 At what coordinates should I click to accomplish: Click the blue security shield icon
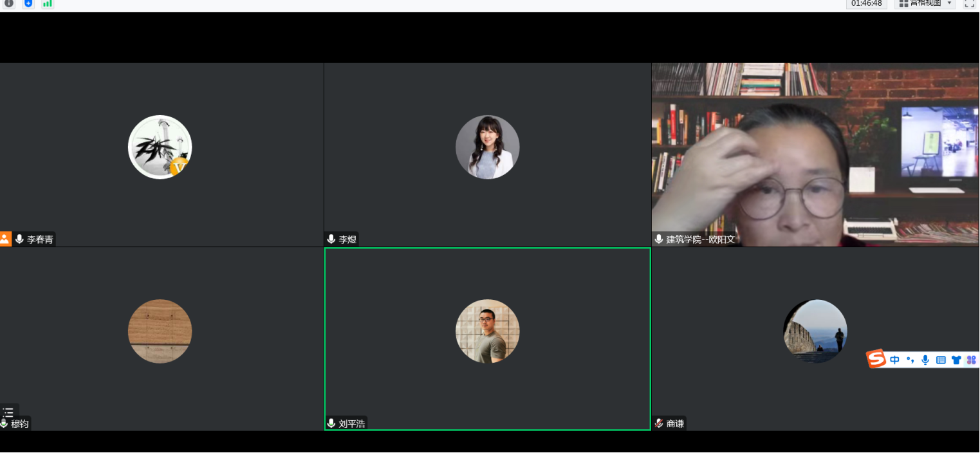pos(28,3)
